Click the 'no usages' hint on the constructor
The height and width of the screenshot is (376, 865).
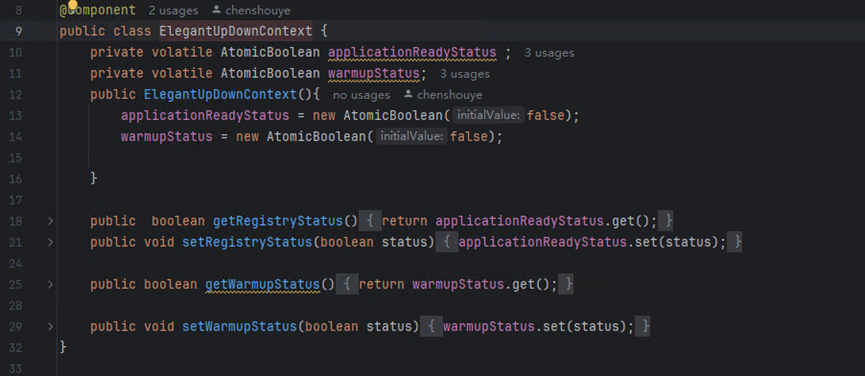tap(361, 95)
